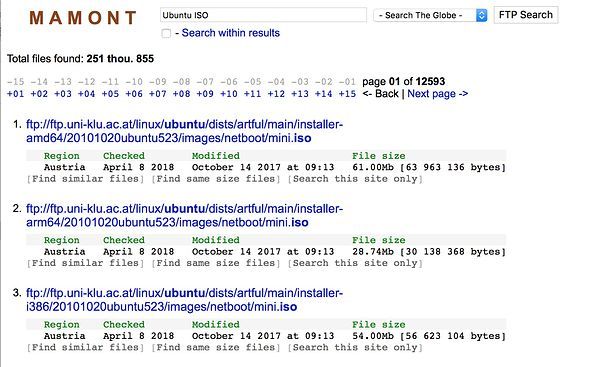The width and height of the screenshot is (610, 367).
Task: Click the Modified date of result 2
Action: [x=263, y=252]
